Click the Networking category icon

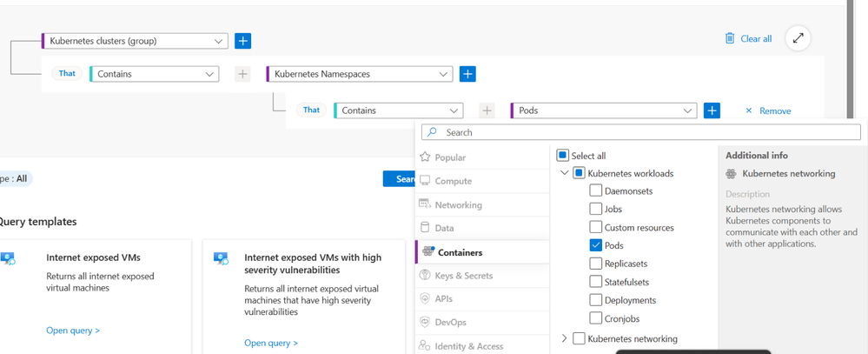coord(425,204)
